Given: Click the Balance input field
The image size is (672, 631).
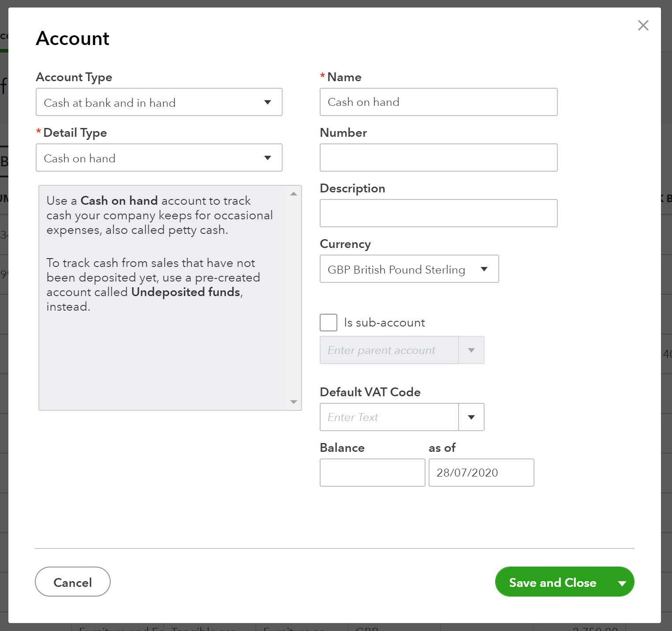Looking at the screenshot, I should (372, 472).
